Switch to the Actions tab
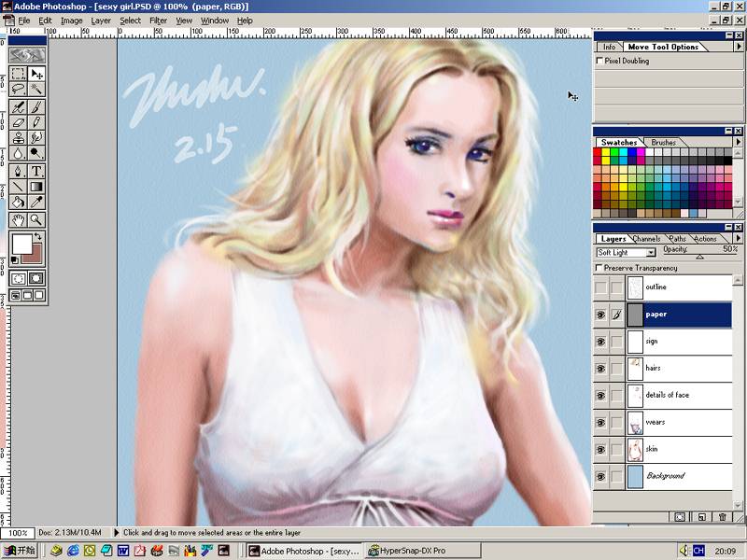Screen dimensions: 747x560 tap(705, 239)
